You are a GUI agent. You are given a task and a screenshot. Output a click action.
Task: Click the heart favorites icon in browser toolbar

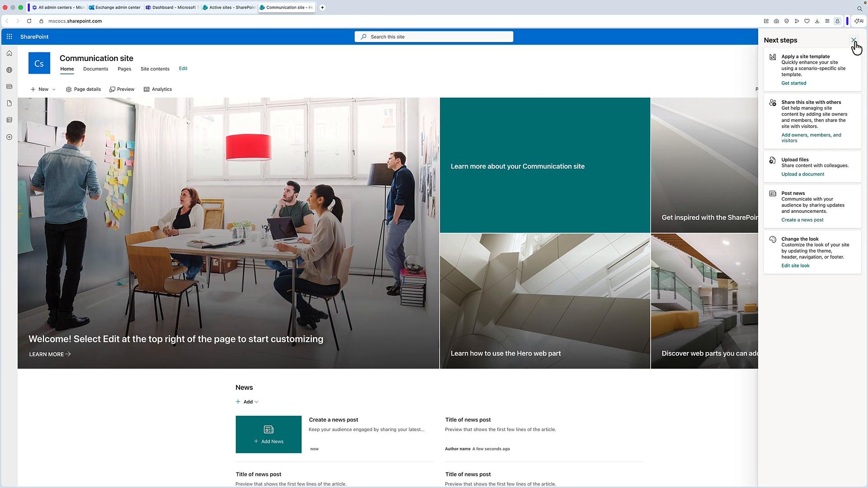click(807, 21)
